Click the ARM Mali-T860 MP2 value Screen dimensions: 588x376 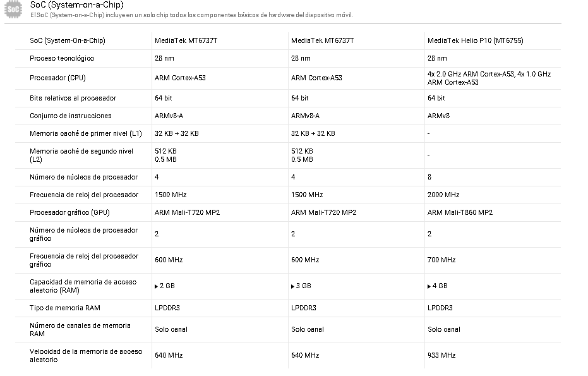pos(460,212)
